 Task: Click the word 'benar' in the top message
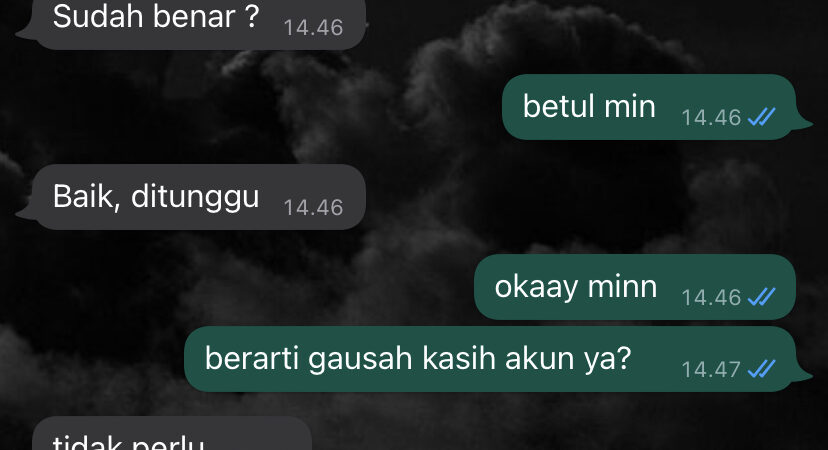click(194, 16)
